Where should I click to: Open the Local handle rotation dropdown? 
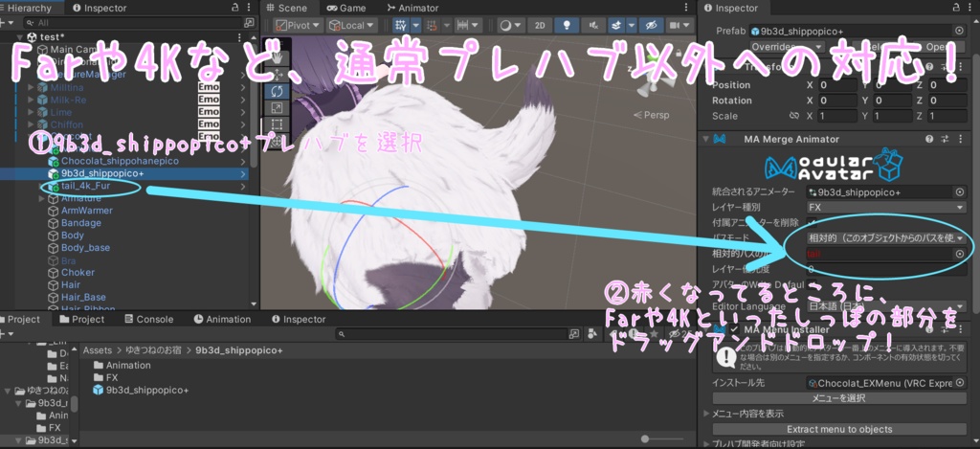pyautogui.click(x=352, y=25)
